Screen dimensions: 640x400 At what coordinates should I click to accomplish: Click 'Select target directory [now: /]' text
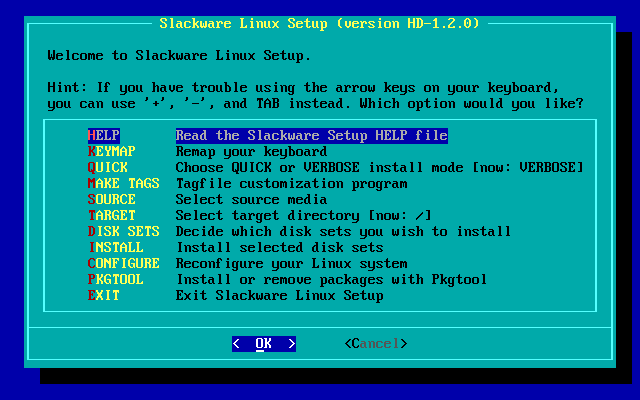point(303,215)
